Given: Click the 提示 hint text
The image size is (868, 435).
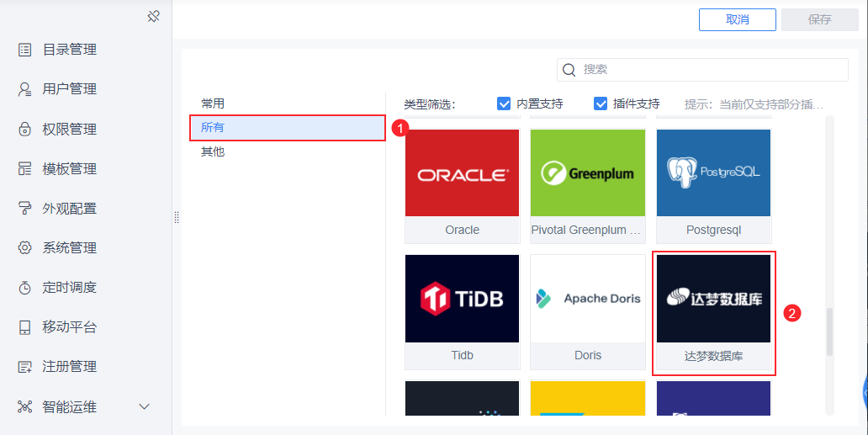Looking at the screenshot, I should coord(754,104).
